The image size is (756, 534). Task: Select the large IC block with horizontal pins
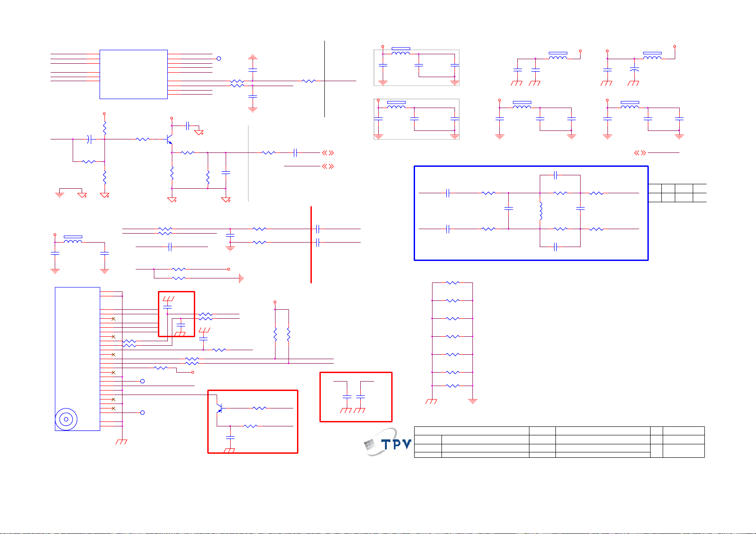pyautogui.click(x=133, y=74)
